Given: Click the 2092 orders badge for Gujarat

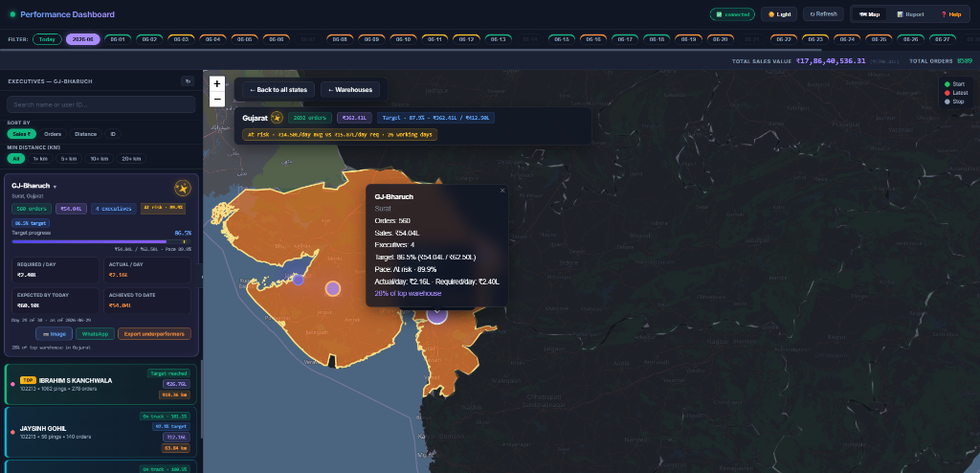Looking at the screenshot, I should click(x=310, y=118).
